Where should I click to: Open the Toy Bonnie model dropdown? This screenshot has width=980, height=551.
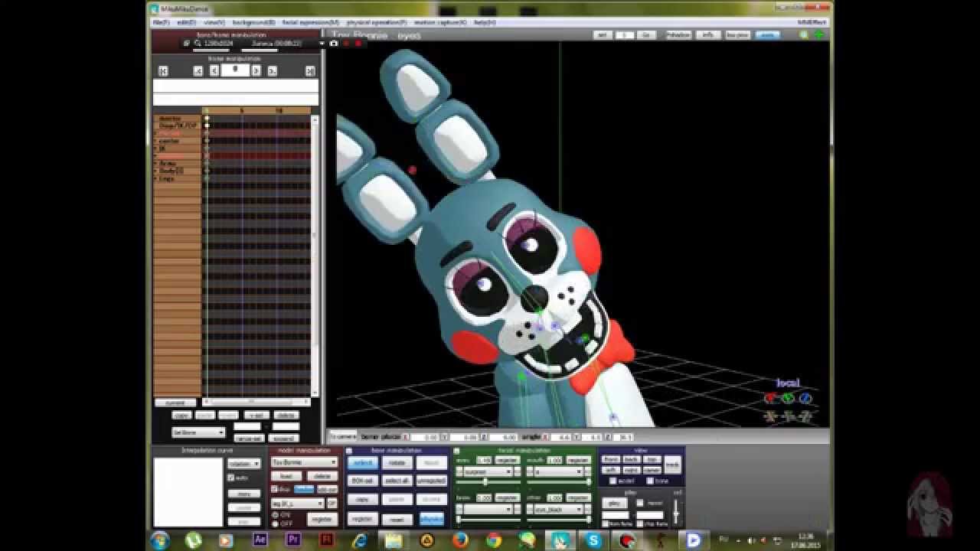pyautogui.click(x=304, y=462)
